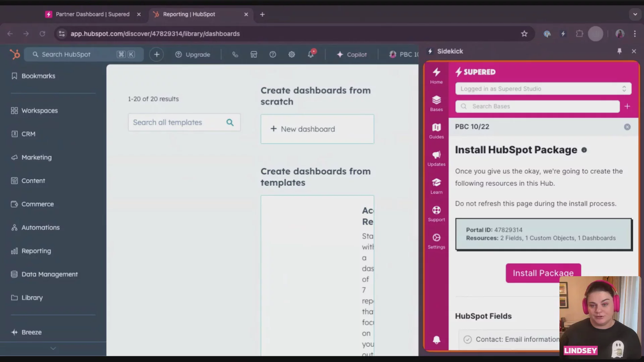This screenshot has width=644, height=362.
Task: Open Library in the sidebar
Action: [27, 298]
